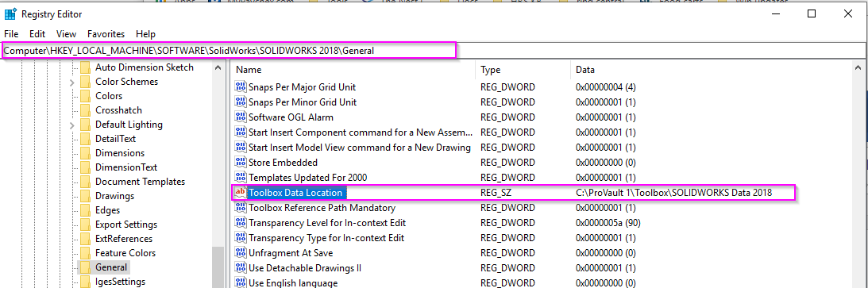Click the tree pane vertical scrollbar thumb

click(x=218, y=267)
